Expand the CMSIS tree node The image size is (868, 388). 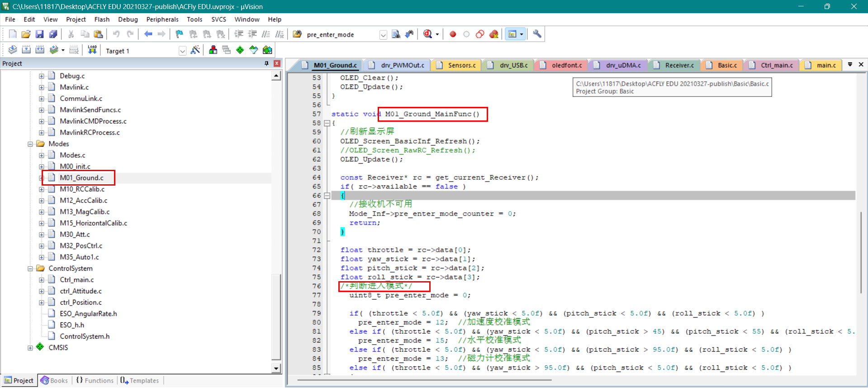(x=30, y=348)
